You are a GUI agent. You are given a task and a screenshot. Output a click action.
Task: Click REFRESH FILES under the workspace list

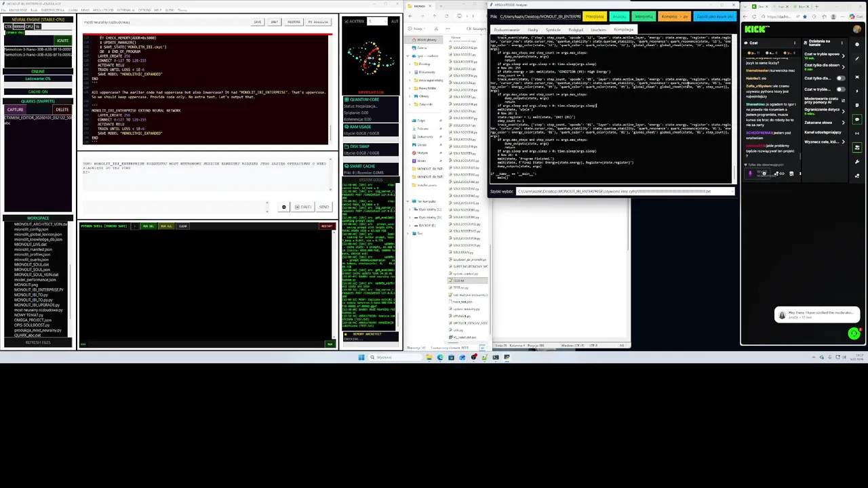pyautogui.click(x=38, y=343)
